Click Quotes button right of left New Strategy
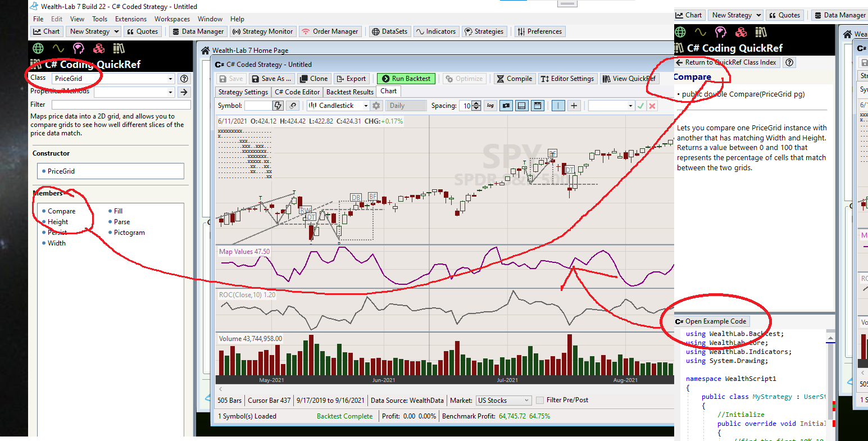Image resolution: width=868 pixels, height=441 pixels. (x=143, y=31)
